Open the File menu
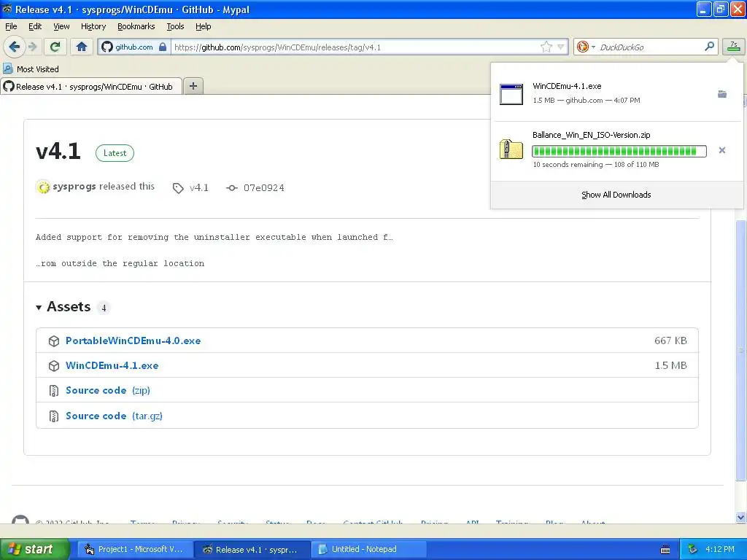The height and width of the screenshot is (560, 747). (11, 26)
